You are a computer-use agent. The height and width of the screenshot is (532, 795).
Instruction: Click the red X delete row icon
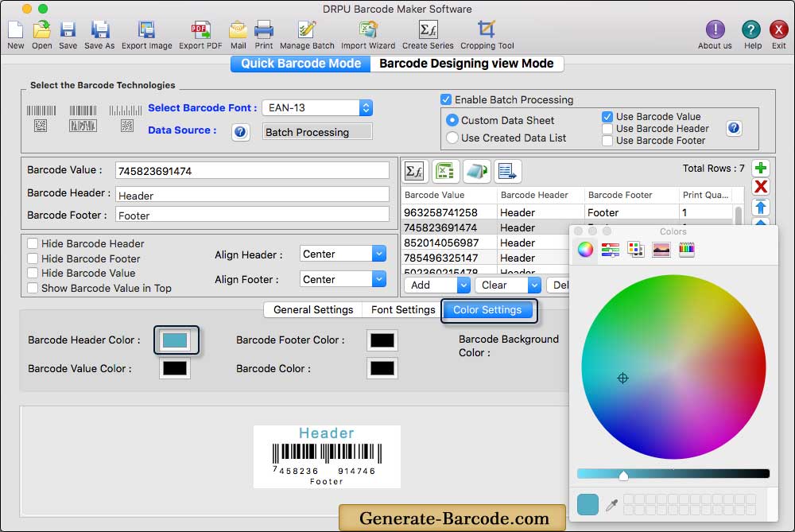pyautogui.click(x=760, y=187)
